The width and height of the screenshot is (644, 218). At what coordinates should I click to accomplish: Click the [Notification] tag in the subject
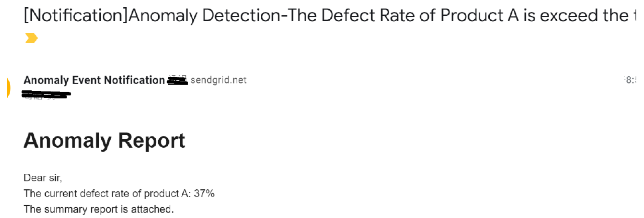point(76,15)
